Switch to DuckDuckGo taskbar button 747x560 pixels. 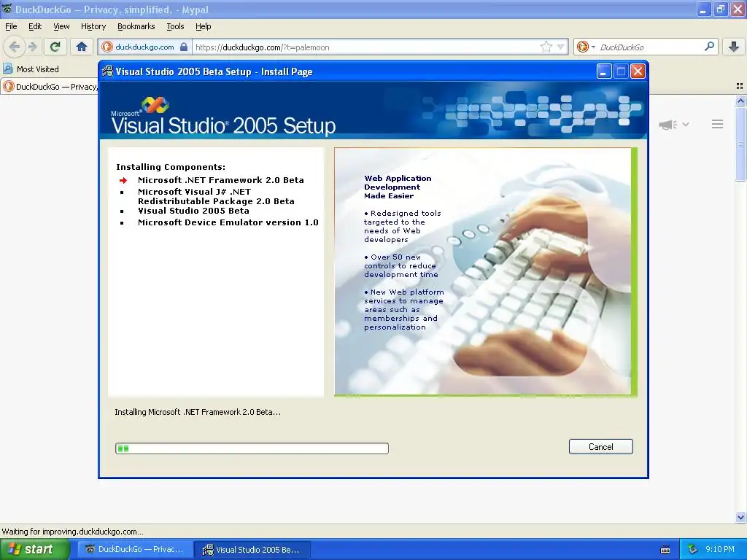click(x=135, y=550)
